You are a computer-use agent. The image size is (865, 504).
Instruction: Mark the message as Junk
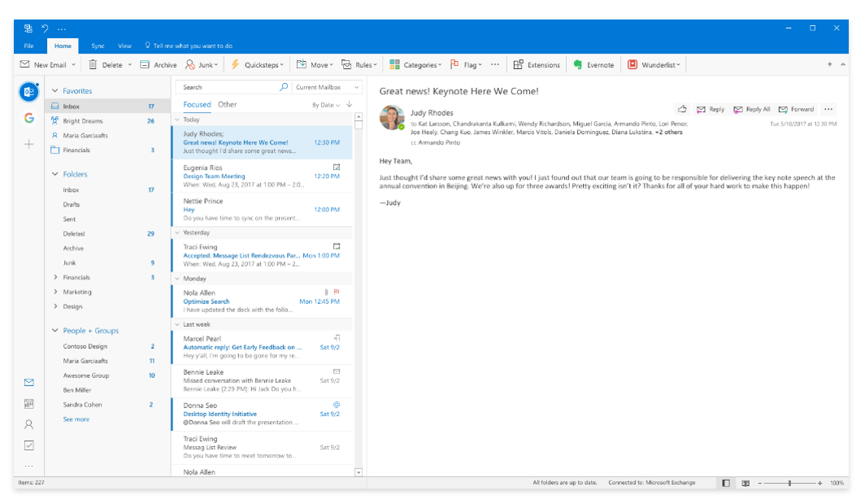point(200,64)
